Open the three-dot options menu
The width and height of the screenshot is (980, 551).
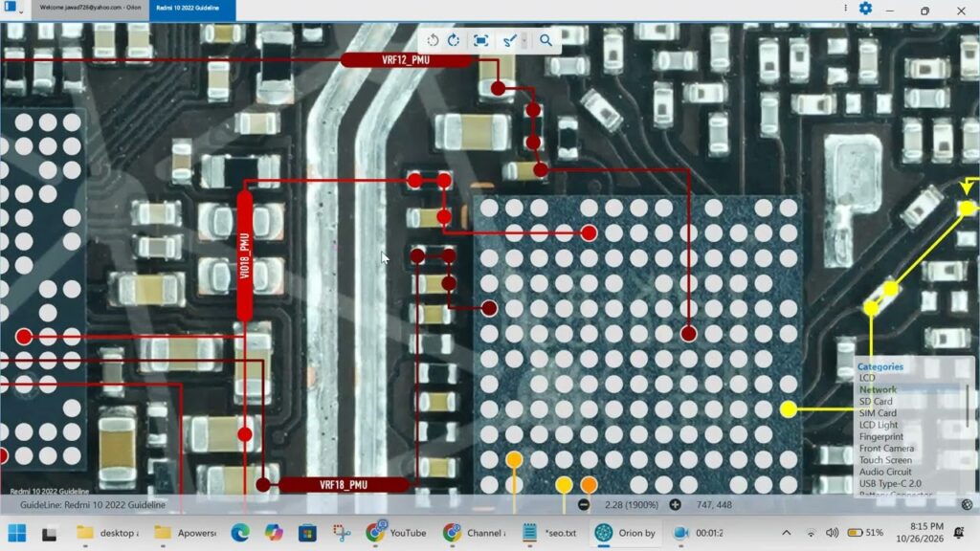[x=846, y=8]
